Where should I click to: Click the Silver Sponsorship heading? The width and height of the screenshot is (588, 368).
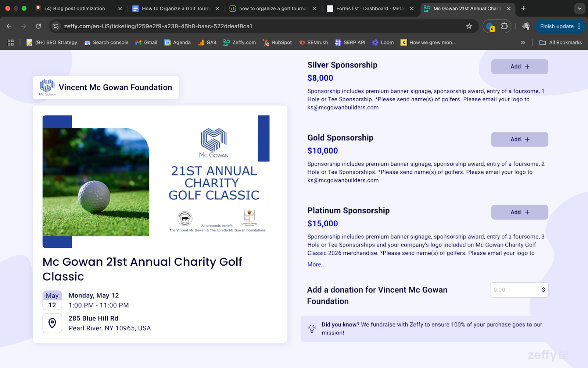tap(342, 65)
